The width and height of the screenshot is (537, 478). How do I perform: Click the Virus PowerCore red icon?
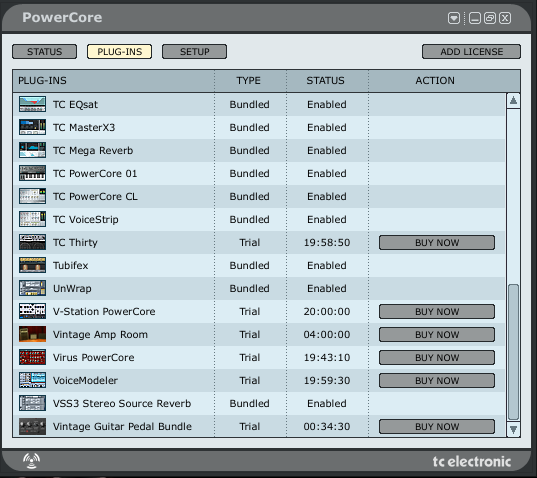(x=32, y=357)
